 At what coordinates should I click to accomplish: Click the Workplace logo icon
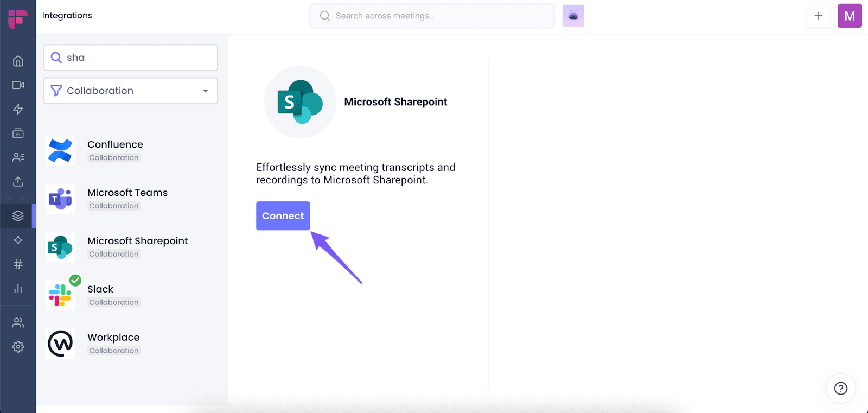60,344
